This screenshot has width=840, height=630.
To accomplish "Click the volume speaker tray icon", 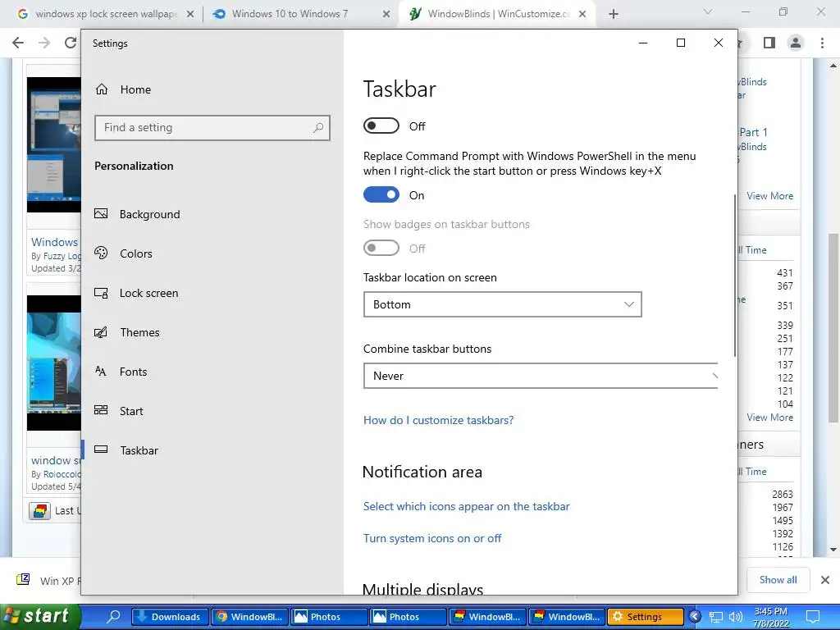I will [x=736, y=617].
